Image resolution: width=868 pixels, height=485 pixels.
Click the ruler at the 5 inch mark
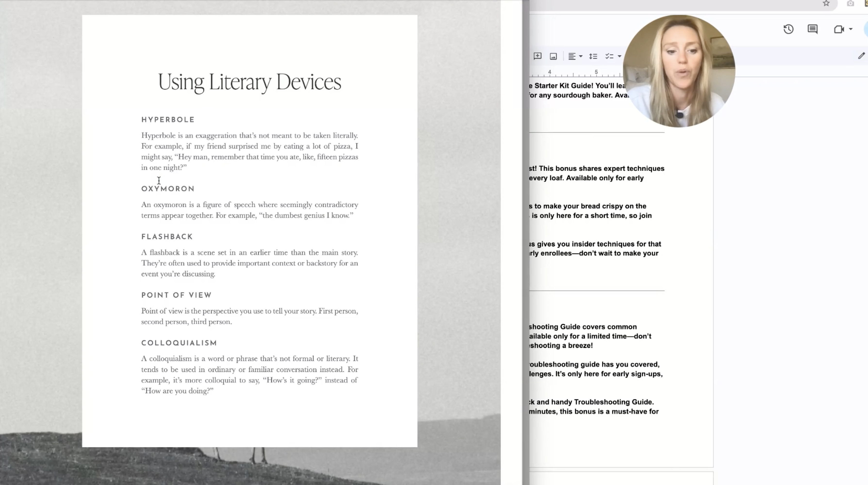point(596,73)
